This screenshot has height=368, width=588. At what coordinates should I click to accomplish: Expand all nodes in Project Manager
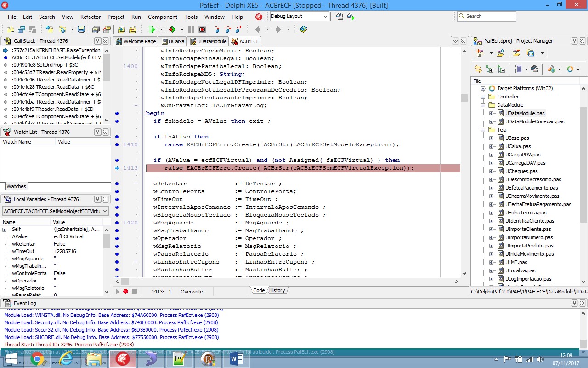490,69
